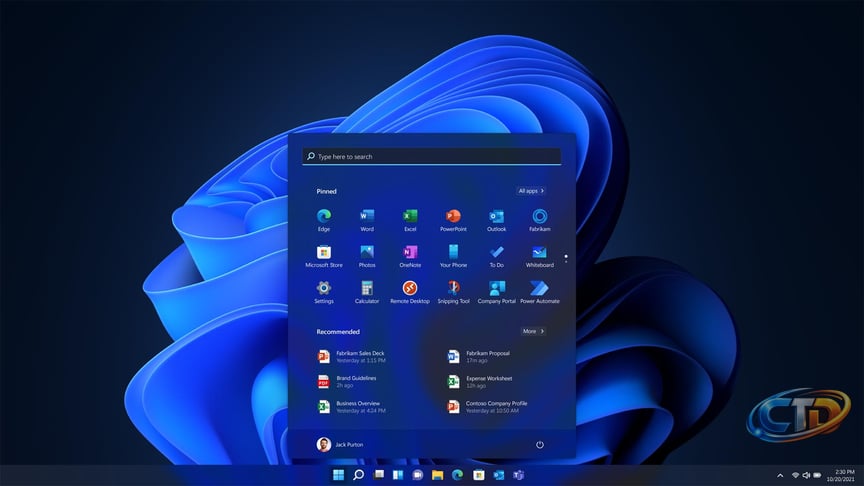Image resolution: width=864 pixels, height=486 pixels.
Task: Launch Remote Desktop from pinned apps
Action: (x=410, y=292)
